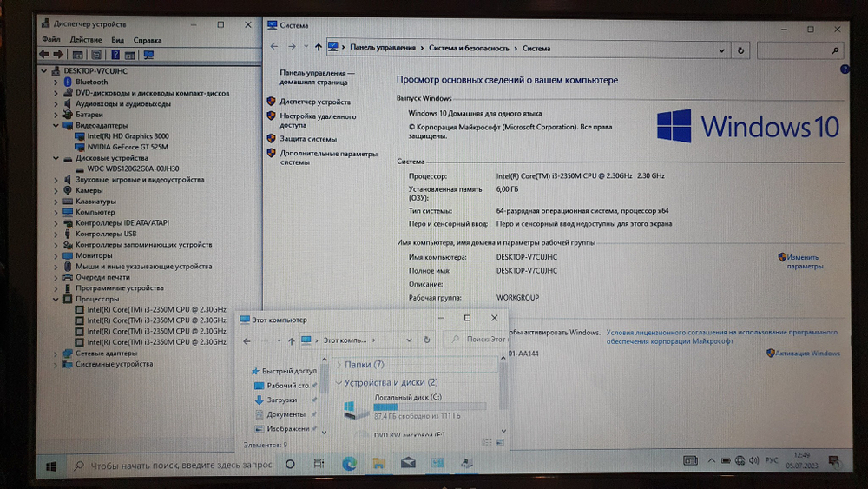Open the Mail app from taskbar

(x=408, y=462)
